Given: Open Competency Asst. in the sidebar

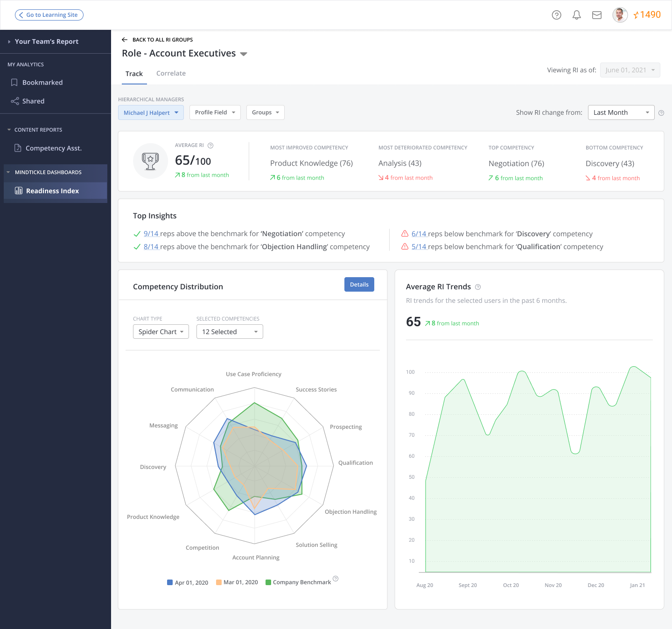Looking at the screenshot, I should tap(53, 148).
